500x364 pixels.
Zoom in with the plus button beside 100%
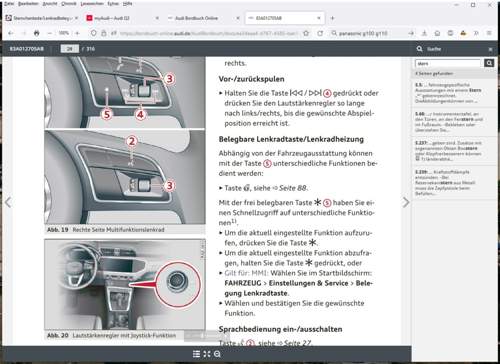tap(77, 33)
